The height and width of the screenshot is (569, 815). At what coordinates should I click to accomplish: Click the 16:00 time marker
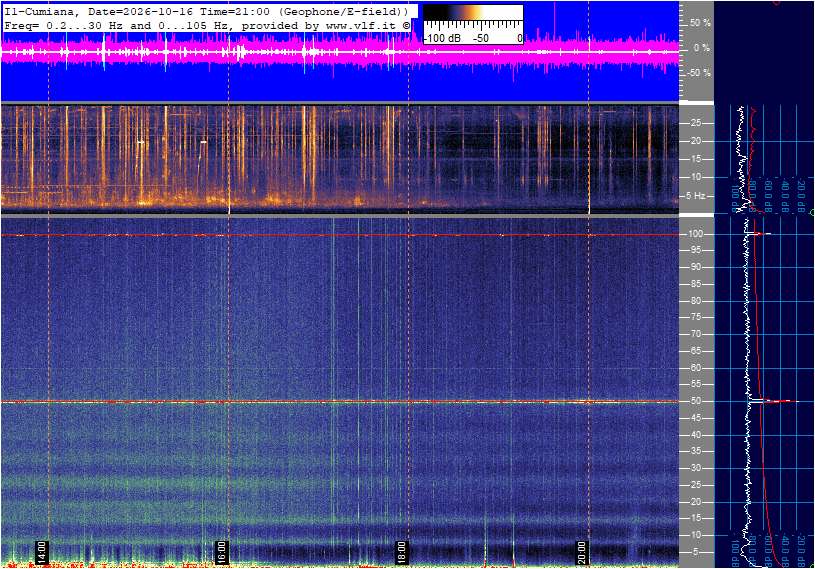(221, 552)
